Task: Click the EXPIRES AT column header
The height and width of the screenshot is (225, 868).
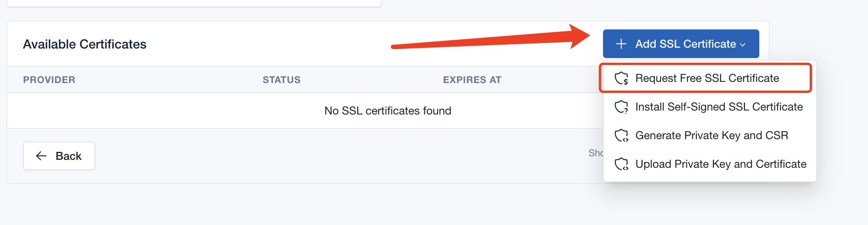Action: [x=472, y=80]
